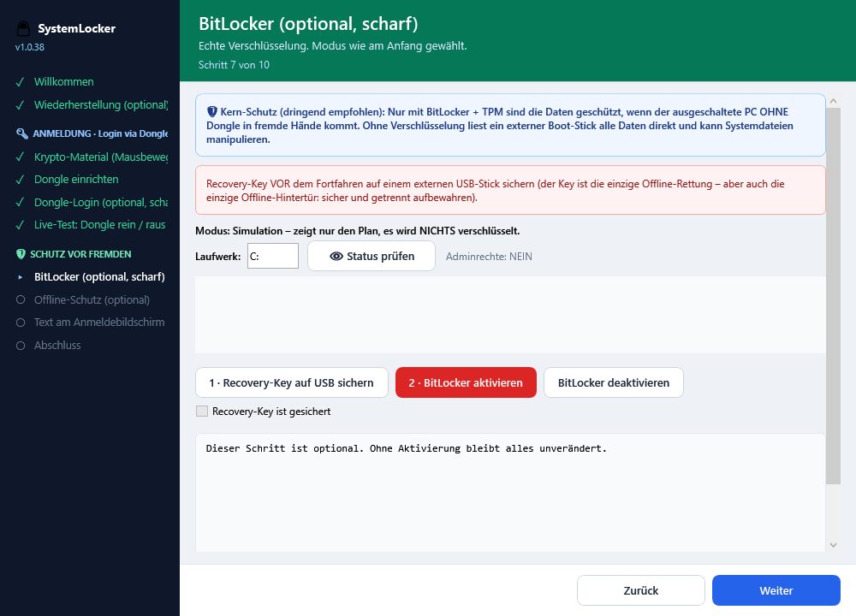Image resolution: width=856 pixels, height=616 pixels.
Task: Click the Laufwerk: label
Action: (217, 257)
